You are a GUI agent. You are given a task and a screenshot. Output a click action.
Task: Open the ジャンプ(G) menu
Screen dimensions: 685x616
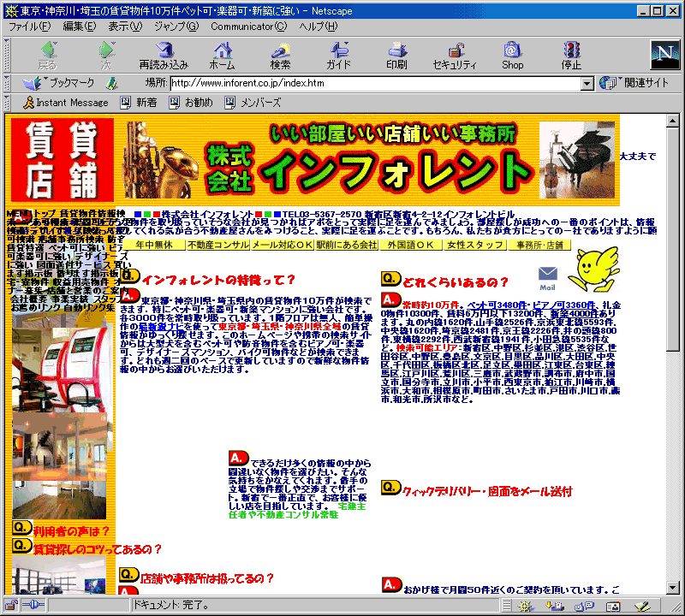point(176,27)
